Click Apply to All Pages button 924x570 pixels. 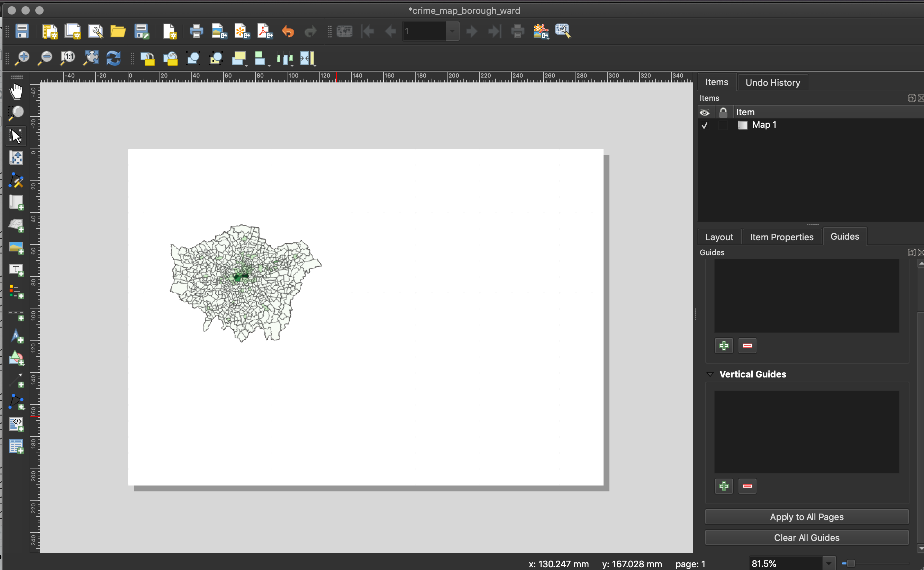tap(807, 517)
